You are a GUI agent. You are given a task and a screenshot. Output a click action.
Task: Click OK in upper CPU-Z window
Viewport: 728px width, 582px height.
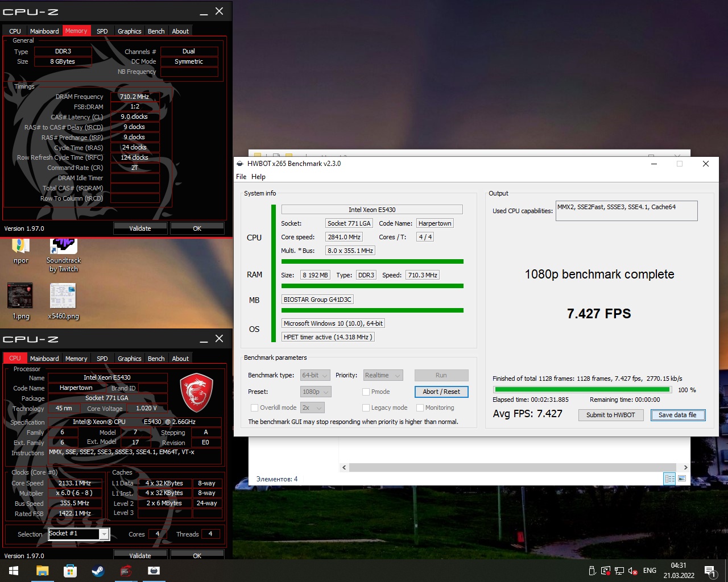pyautogui.click(x=197, y=228)
